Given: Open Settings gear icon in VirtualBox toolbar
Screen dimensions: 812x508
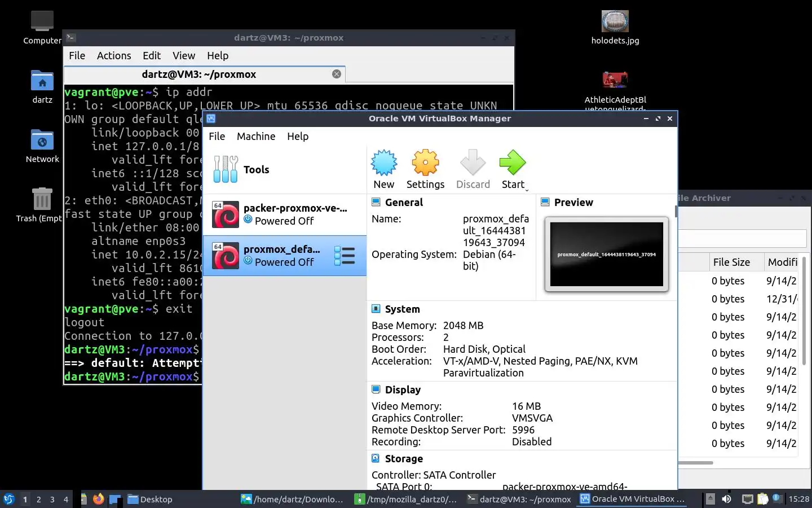Looking at the screenshot, I should (425, 163).
